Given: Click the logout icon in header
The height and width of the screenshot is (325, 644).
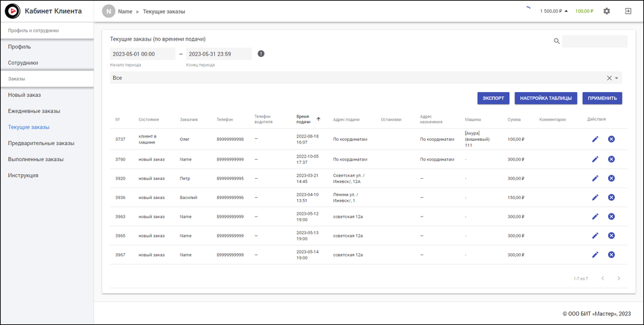Looking at the screenshot, I should 628,12.
